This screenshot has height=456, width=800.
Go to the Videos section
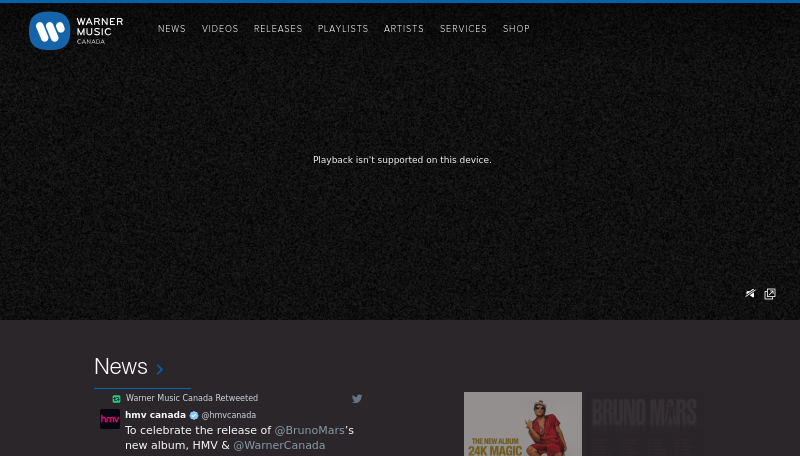tap(220, 29)
